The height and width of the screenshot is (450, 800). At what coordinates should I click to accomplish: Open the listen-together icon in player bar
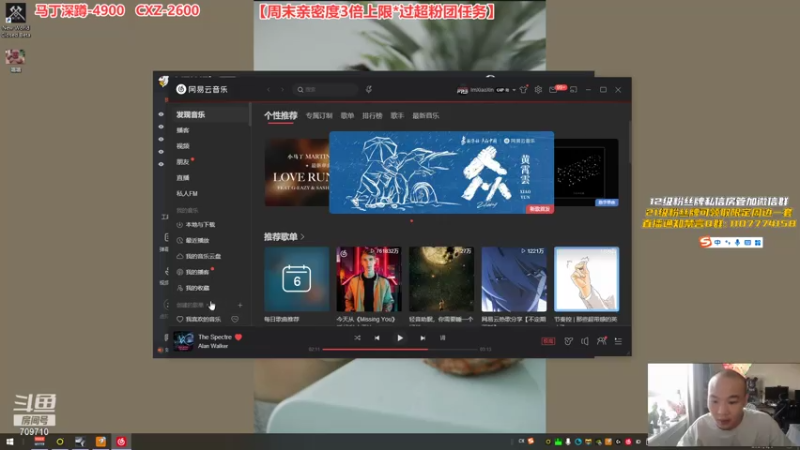point(602,341)
